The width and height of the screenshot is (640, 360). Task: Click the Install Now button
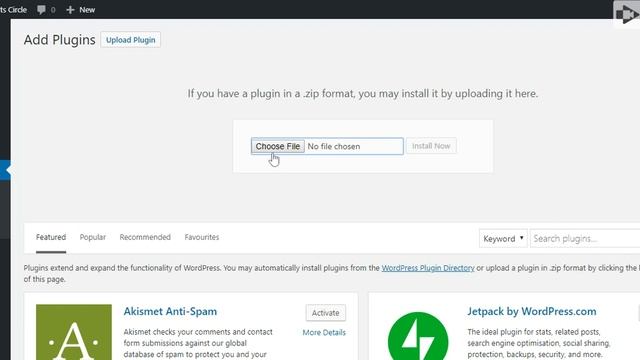431,146
